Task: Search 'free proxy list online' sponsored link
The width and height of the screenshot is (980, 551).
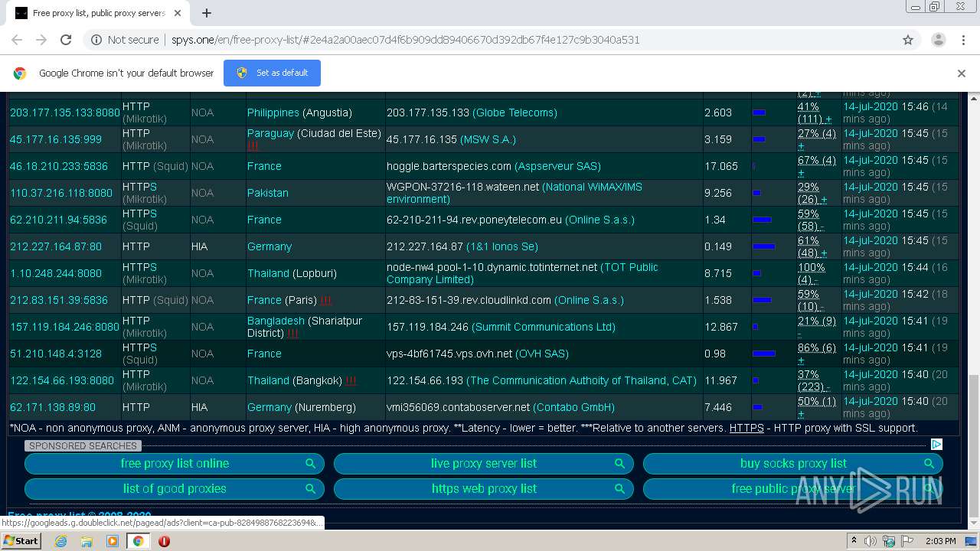Action: [175, 464]
